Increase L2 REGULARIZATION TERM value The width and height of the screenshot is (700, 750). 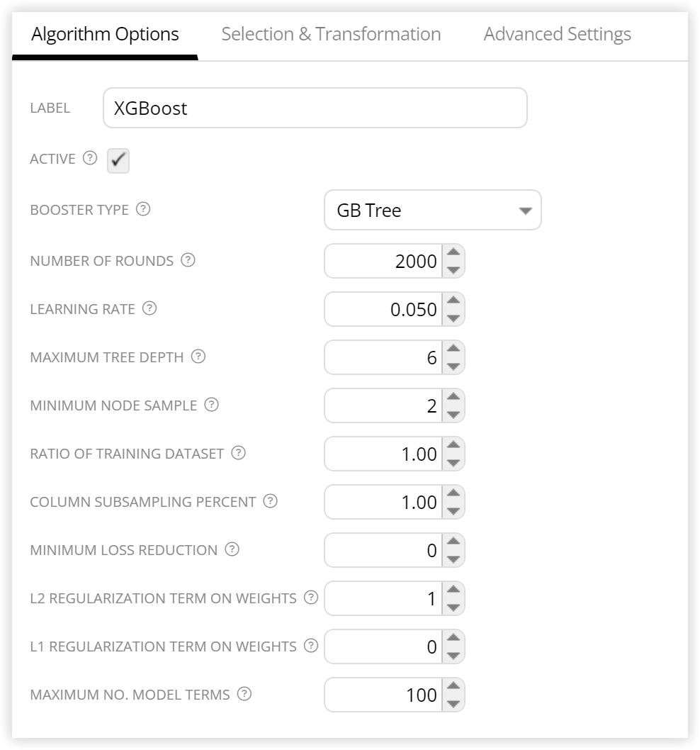[x=453, y=590]
